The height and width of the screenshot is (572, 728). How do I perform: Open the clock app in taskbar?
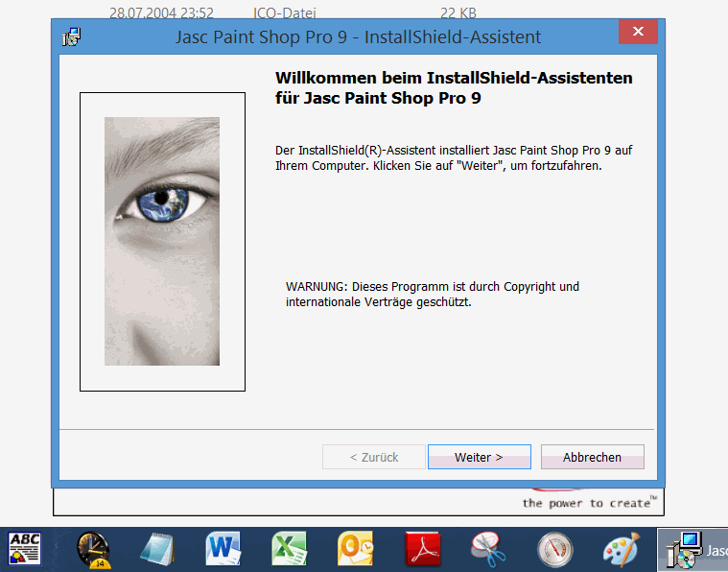click(93, 550)
